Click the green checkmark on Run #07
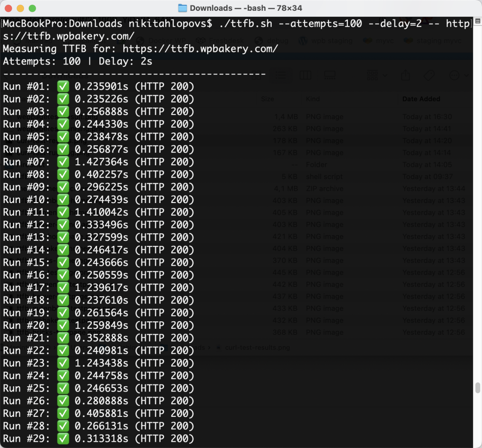 click(x=63, y=162)
